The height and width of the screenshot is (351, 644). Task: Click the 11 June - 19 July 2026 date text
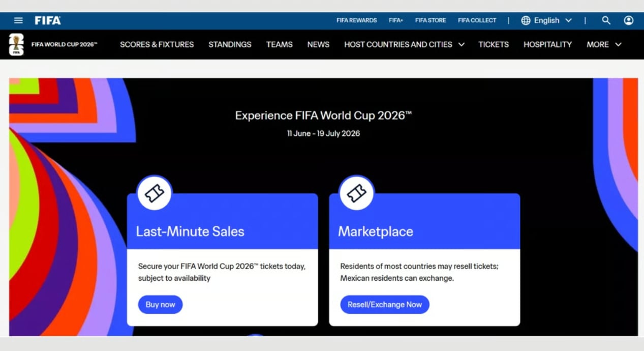pyautogui.click(x=323, y=133)
